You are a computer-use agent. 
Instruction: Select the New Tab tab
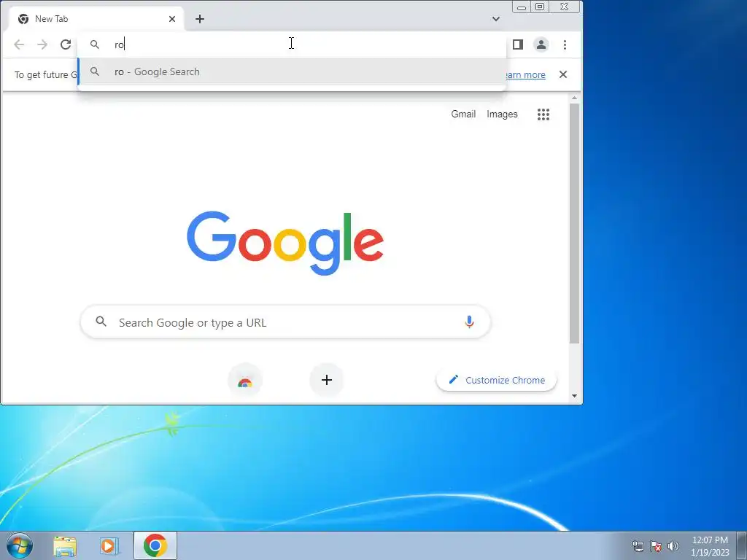(x=97, y=19)
